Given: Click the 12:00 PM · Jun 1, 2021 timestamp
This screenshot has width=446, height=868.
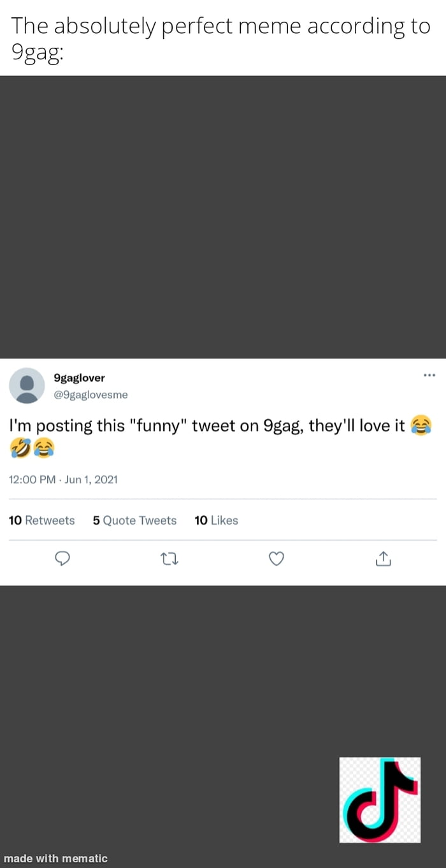Looking at the screenshot, I should [63, 480].
